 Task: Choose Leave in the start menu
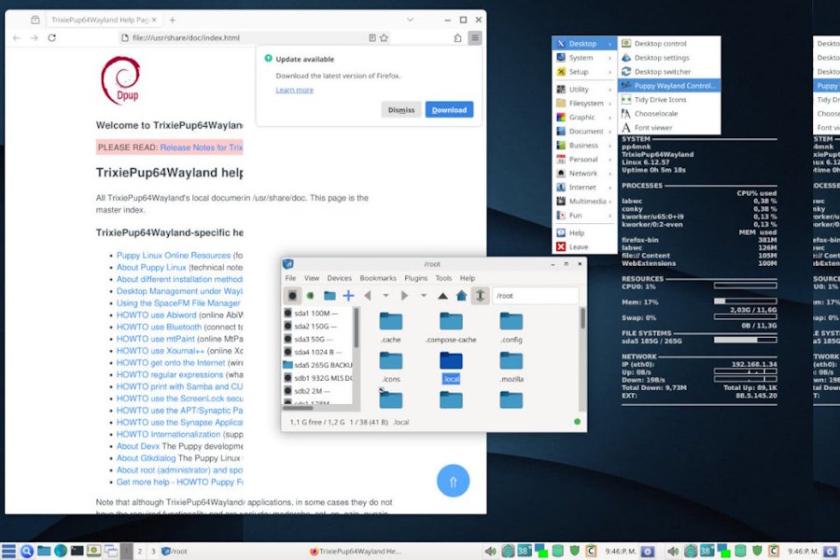pos(584,247)
